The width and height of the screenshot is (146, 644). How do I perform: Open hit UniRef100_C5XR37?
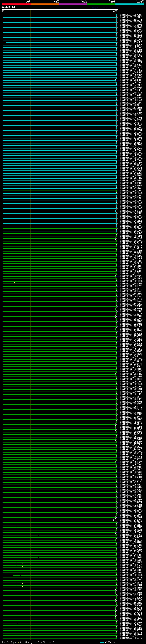[x=131, y=37]
